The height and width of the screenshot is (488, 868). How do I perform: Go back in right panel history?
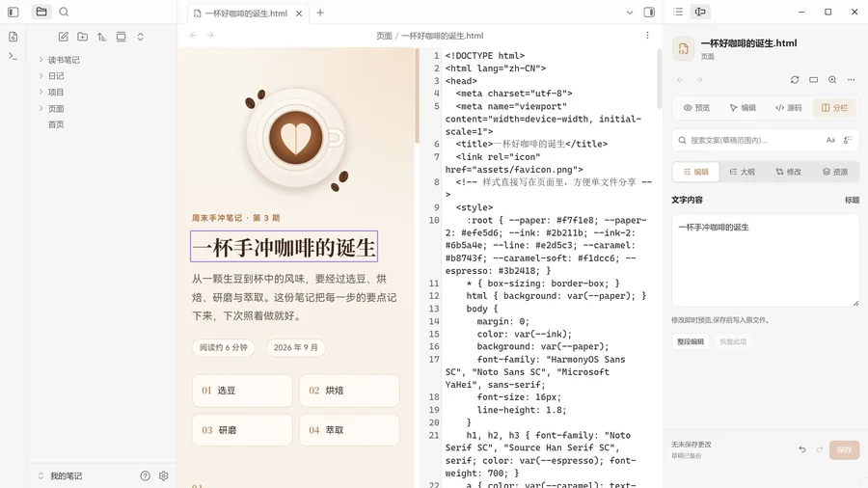[x=680, y=80]
